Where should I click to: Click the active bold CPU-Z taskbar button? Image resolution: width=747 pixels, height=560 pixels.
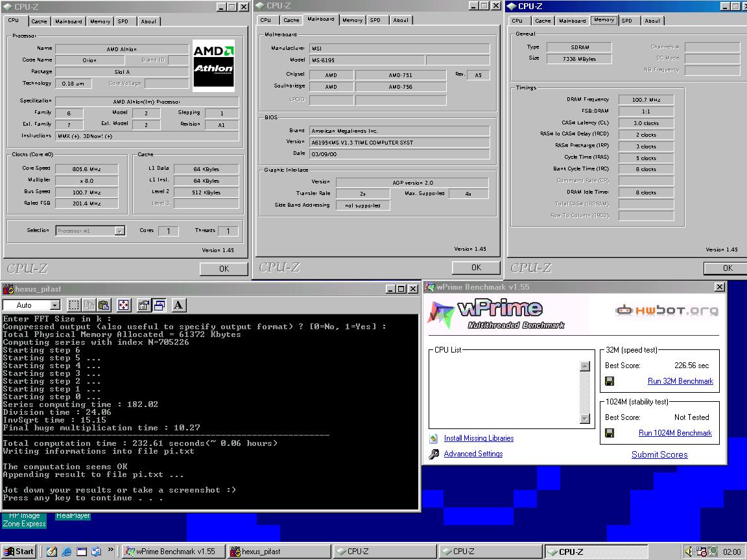(x=596, y=552)
